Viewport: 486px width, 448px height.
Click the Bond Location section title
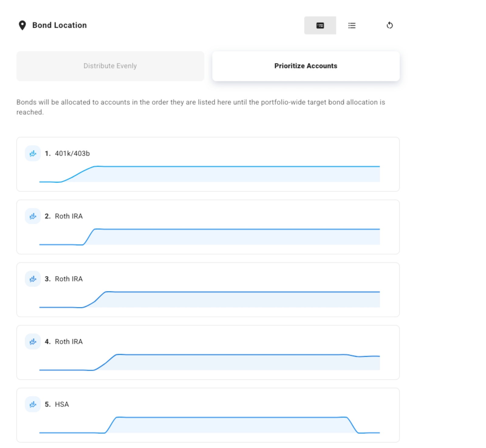[x=60, y=25]
